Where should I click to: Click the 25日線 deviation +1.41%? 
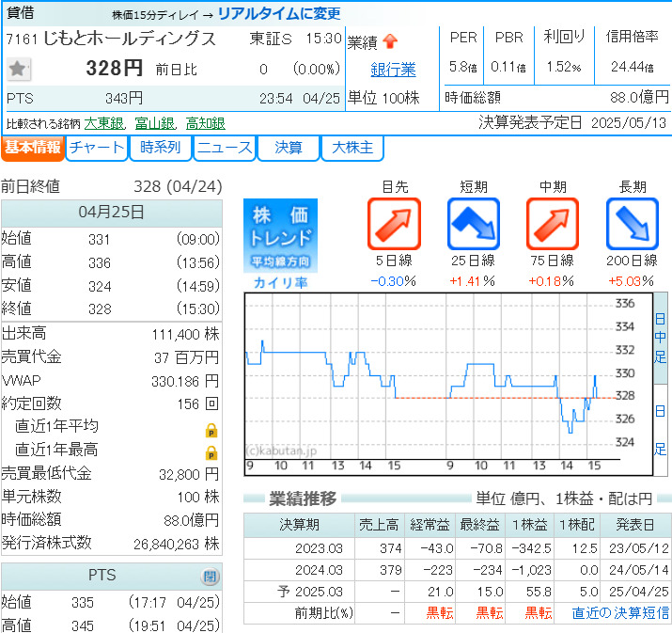pos(472,281)
